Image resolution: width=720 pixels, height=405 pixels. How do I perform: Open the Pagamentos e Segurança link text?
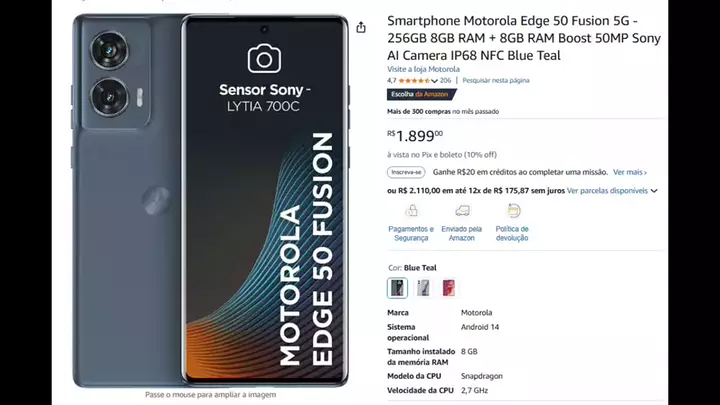coord(411,233)
